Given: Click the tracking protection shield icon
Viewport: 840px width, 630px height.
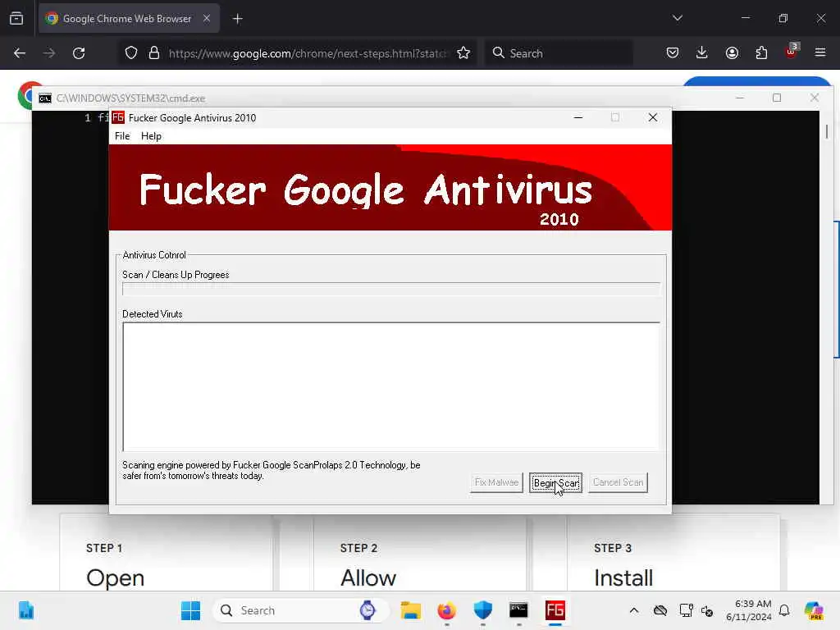Looking at the screenshot, I should [x=130, y=53].
